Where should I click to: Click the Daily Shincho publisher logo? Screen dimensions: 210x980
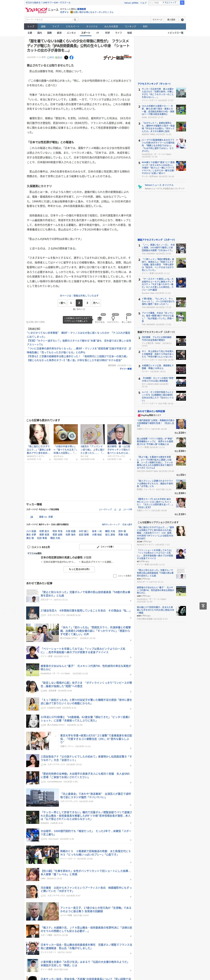(x=117, y=57)
